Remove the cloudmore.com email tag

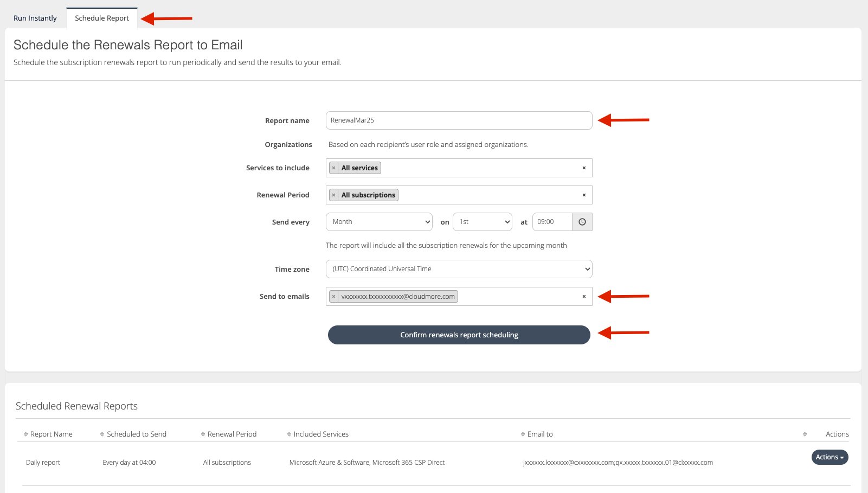[333, 297]
